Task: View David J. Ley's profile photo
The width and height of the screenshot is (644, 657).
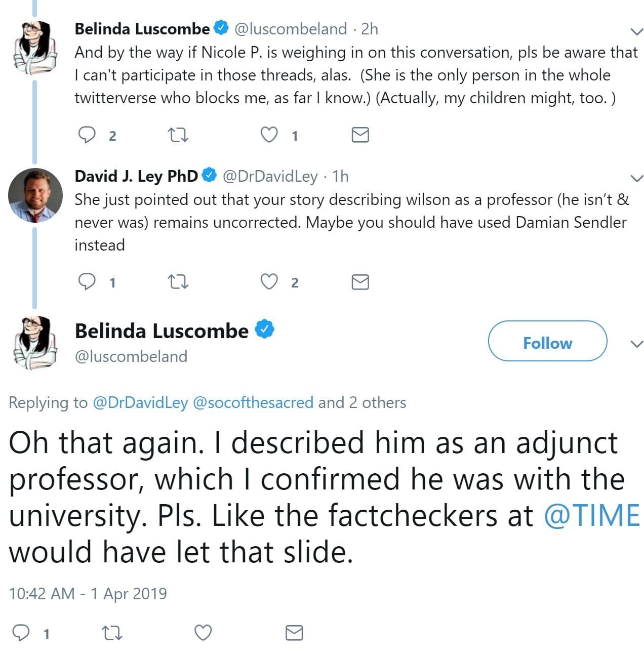Action: 35,195
